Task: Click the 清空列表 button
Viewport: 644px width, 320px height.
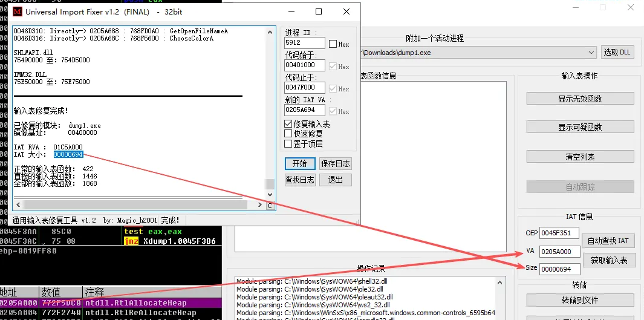Action: coord(580,157)
